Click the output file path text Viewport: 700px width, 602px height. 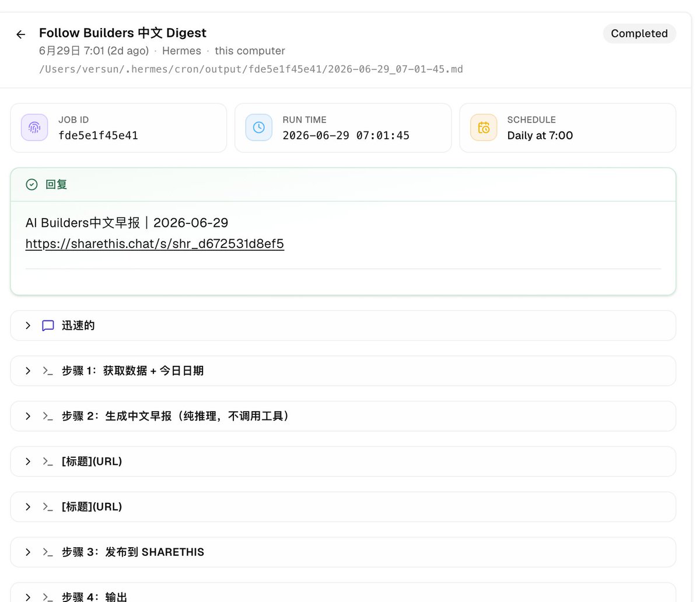251,69
